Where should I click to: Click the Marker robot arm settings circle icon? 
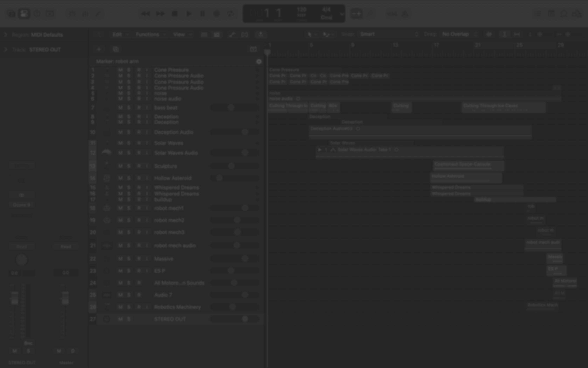(259, 62)
